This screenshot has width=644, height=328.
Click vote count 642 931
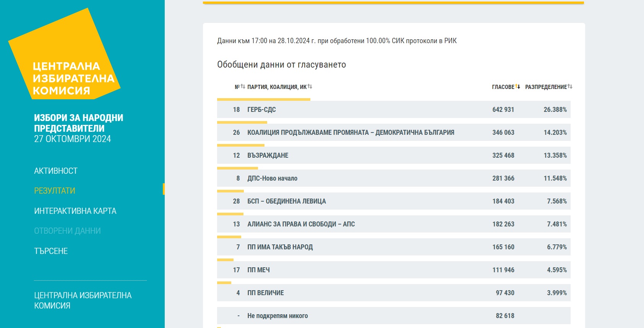point(503,110)
